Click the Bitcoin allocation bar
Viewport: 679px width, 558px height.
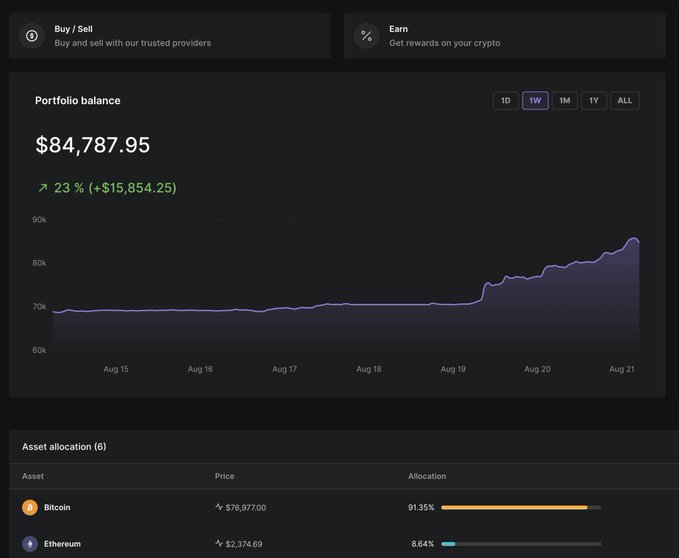[x=521, y=507]
